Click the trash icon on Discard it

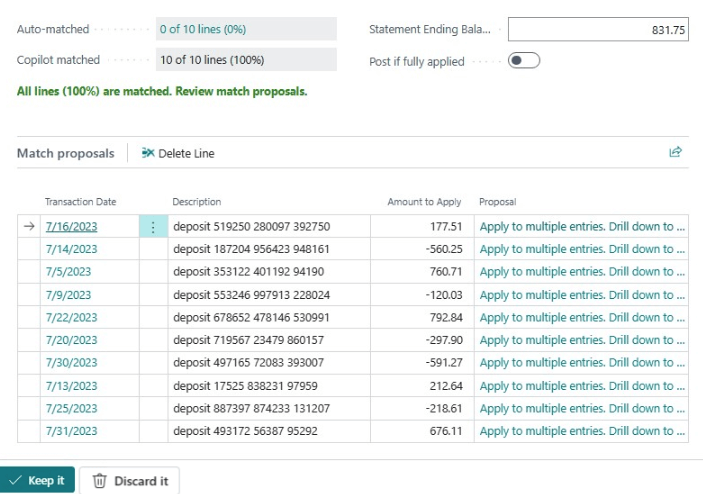(99, 481)
